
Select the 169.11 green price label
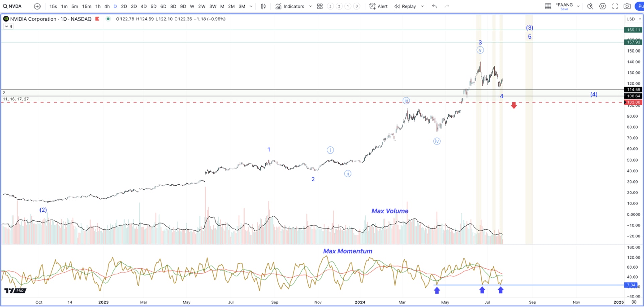click(633, 30)
